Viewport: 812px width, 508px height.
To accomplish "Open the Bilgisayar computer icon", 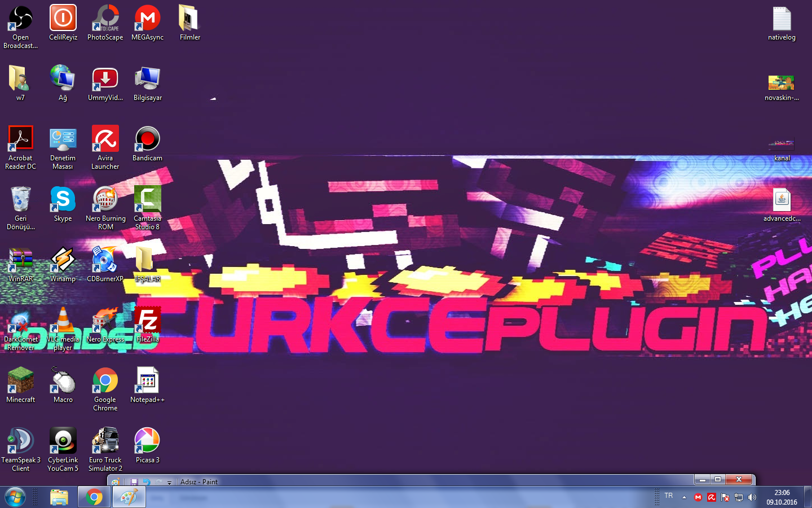I will click(148, 83).
